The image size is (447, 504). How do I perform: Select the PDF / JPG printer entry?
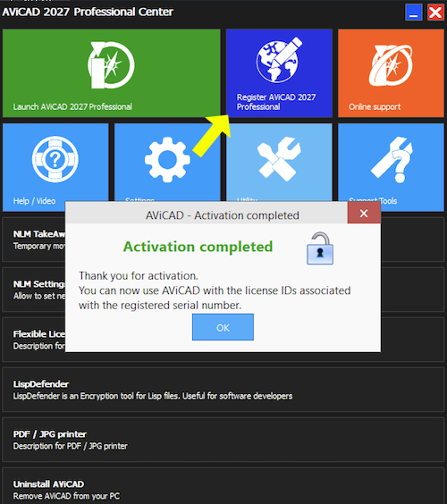[x=223, y=440]
